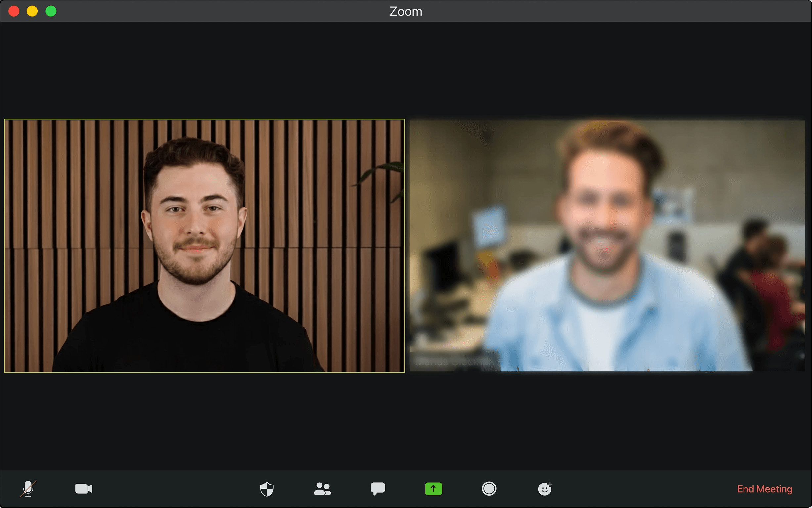Open the Participants panel
The width and height of the screenshot is (812, 508).
pos(322,488)
